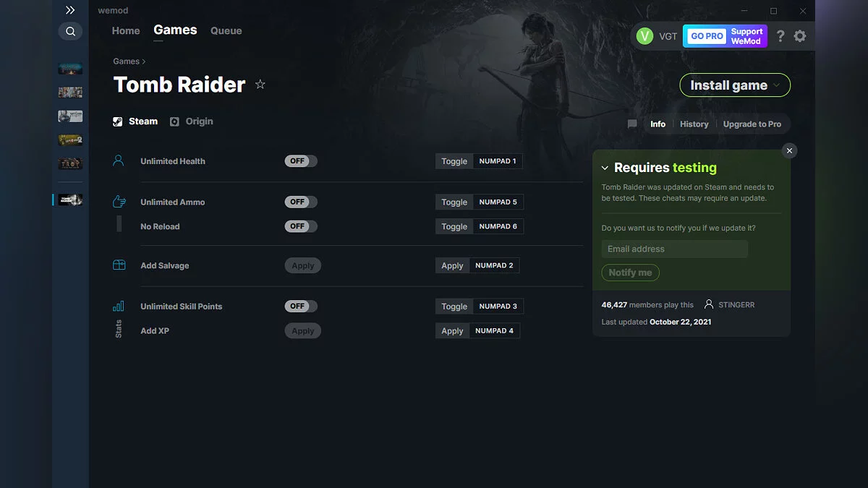Switch on Unlimited Skill Points
This screenshot has width=868, height=488.
[300, 306]
